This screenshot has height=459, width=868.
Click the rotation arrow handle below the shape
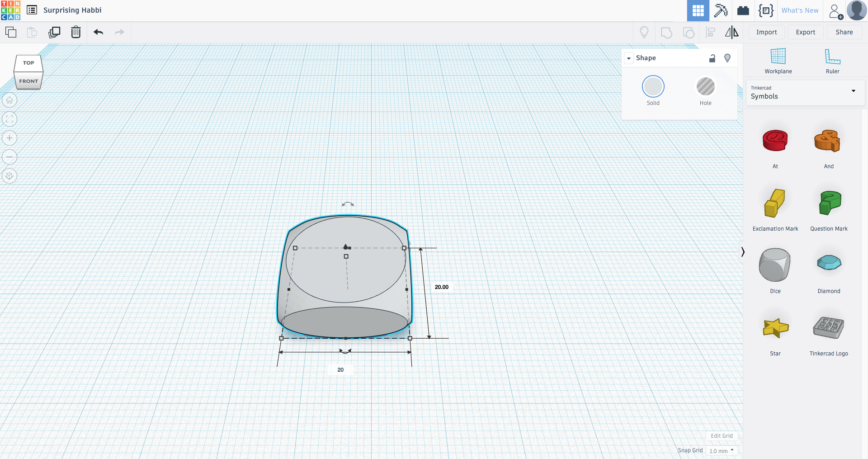coord(345,351)
